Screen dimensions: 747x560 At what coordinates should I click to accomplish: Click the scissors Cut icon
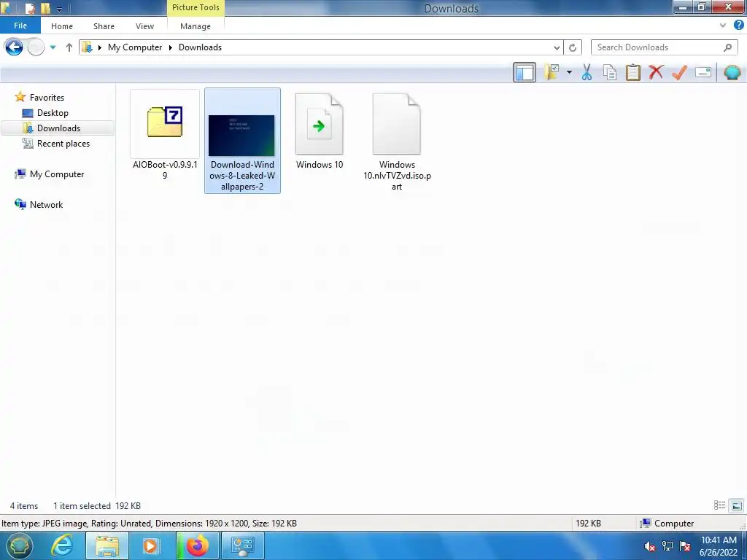(x=587, y=72)
